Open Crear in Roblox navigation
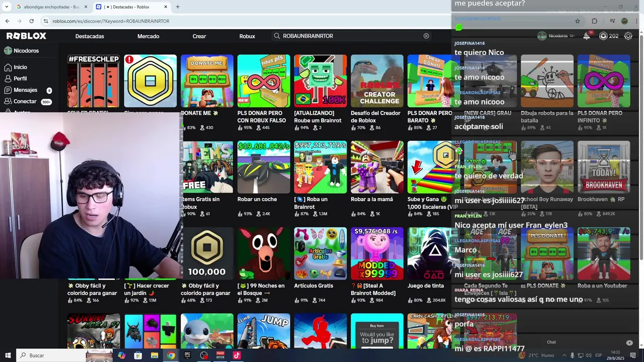 point(199,36)
